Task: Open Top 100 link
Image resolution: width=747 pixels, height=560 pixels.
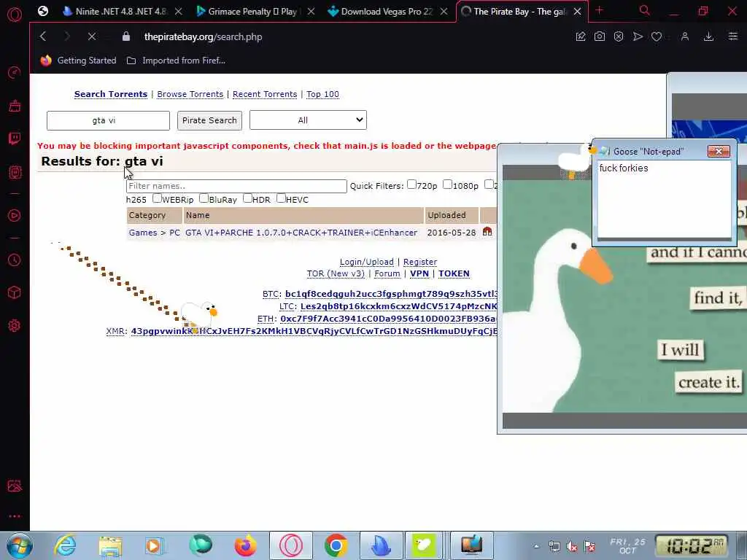Action: click(x=322, y=94)
